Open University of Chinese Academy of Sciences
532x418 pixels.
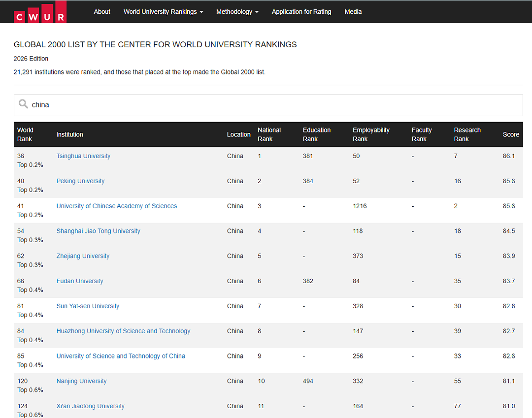click(x=117, y=206)
